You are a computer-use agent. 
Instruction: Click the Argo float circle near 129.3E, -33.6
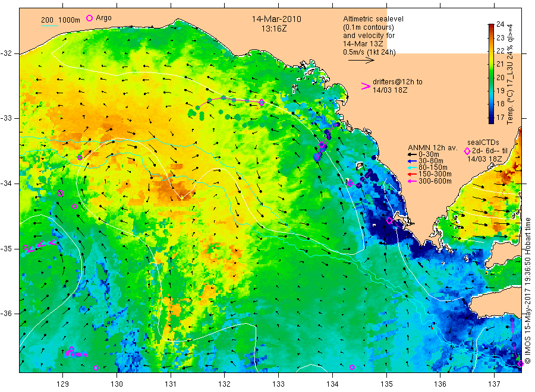(x=80, y=157)
